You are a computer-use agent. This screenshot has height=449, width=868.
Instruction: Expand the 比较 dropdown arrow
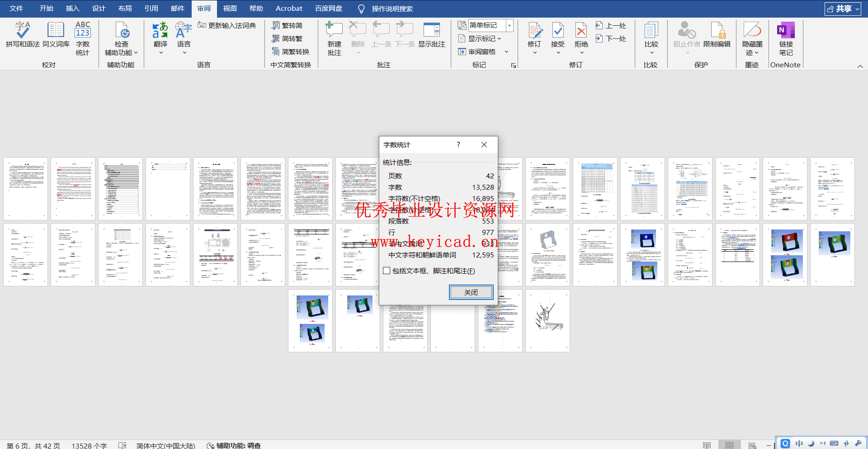tap(651, 53)
